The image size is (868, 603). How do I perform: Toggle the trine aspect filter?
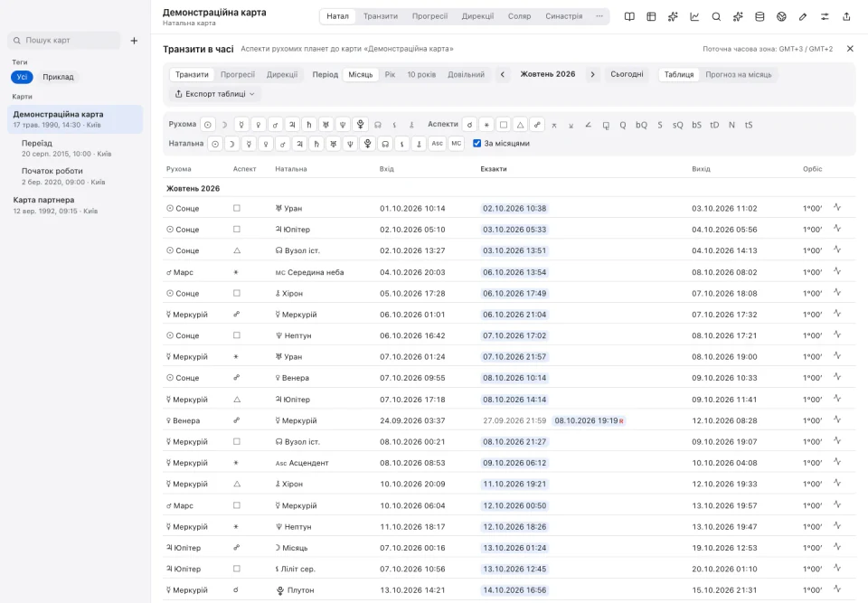521,125
